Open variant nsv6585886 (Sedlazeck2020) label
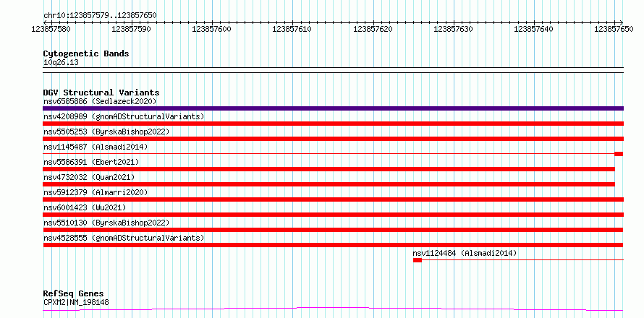Viewport: 644px width, 318px height. pyautogui.click(x=100, y=101)
